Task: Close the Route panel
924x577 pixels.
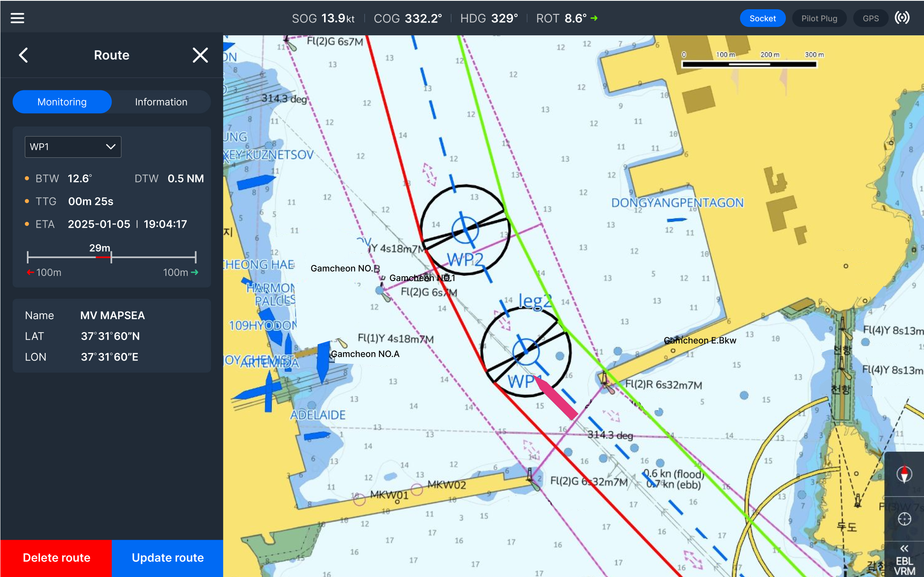Action: [x=200, y=55]
